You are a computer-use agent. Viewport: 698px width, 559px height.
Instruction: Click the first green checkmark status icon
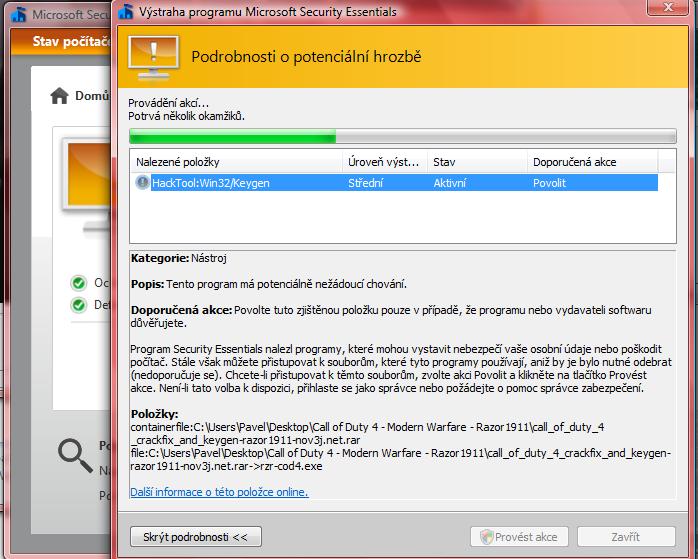79,283
